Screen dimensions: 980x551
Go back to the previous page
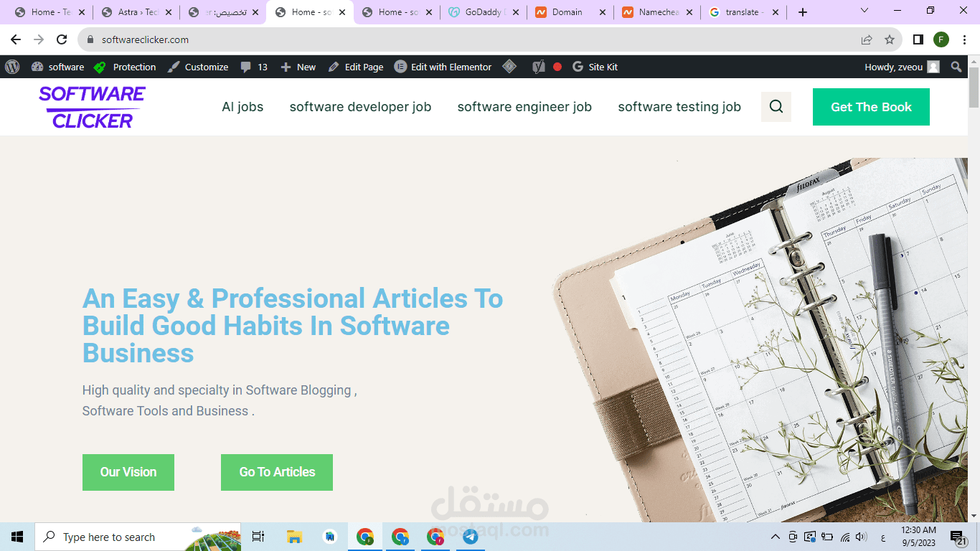pos(16,39)
